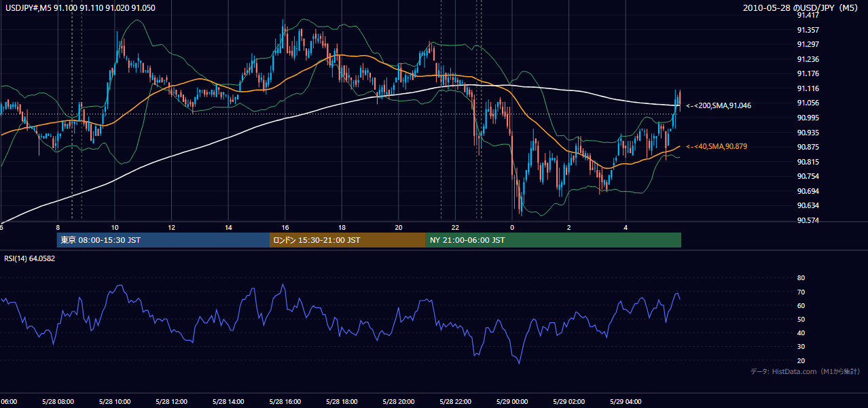Click price axis value 90.694
The width and height of the screenshot is (868, 408).
point(808,191)
